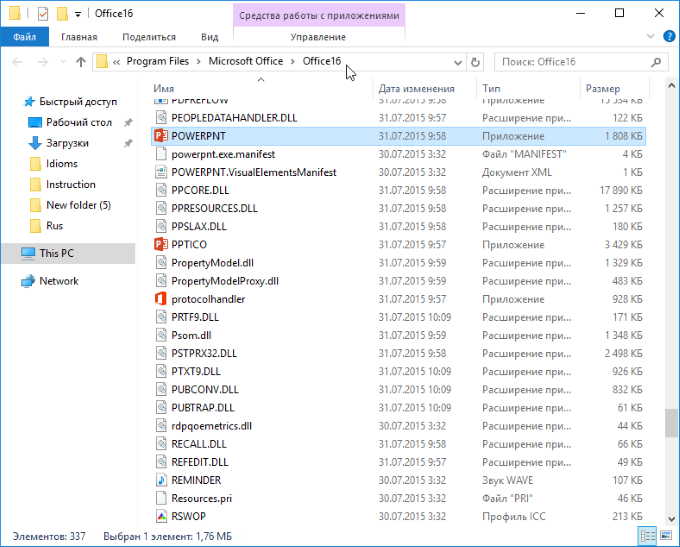This screenshot has height=547, width=680.
Task: Select the protocolhandler Office icon
Action: pyautogui.click(x=161, y=299)
